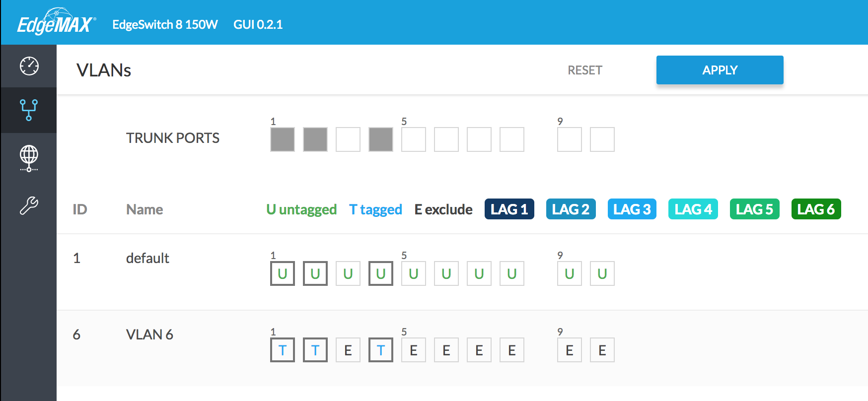Toggle trunk port 1 checkbox
Screen dimensions: 868x401
[x=283, y=139]
